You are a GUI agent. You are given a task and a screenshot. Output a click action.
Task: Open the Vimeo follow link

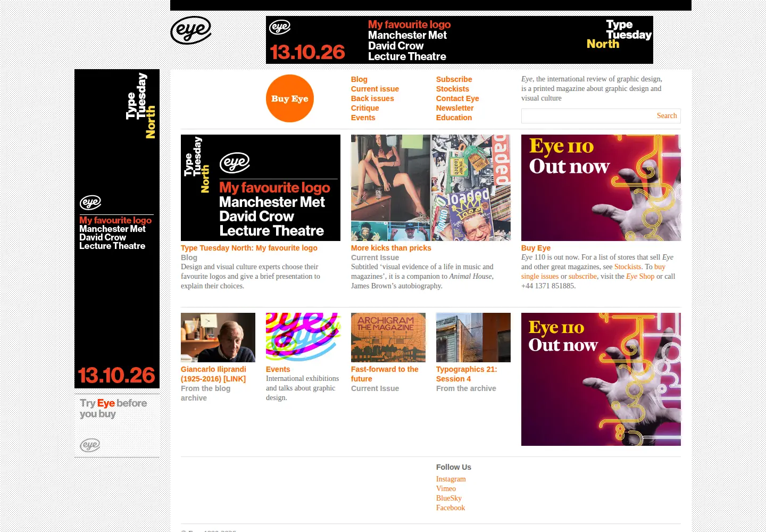click(446, 489)
